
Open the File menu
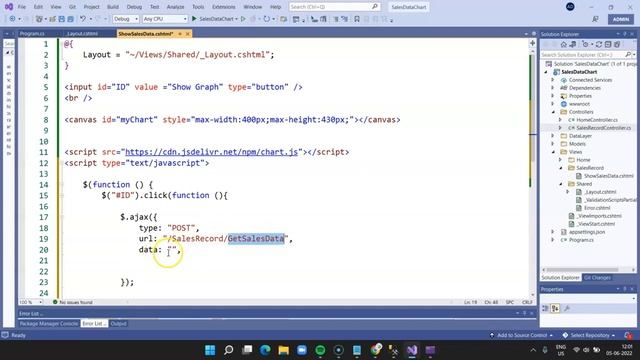22,7
